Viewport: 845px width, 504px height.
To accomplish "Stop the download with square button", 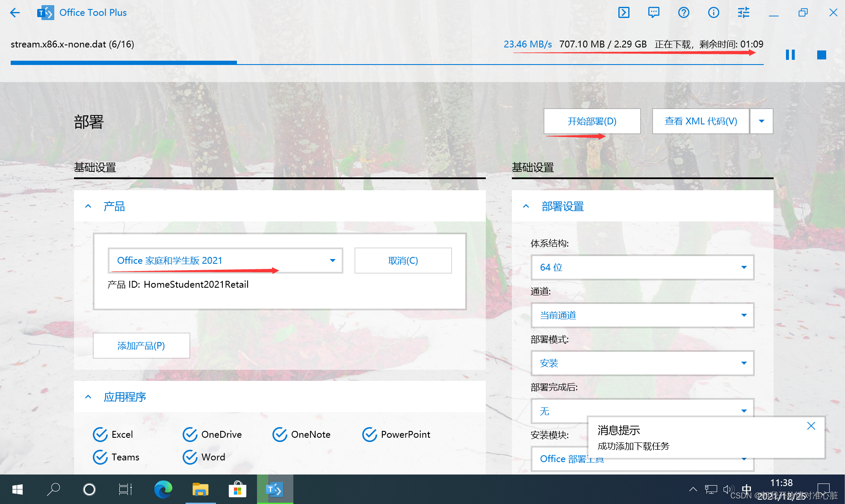I will pyautogui.click(x=821, y=55).
